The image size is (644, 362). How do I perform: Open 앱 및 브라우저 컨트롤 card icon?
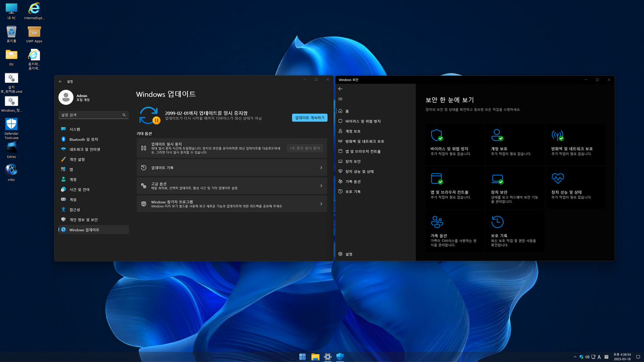click(437, 179)
